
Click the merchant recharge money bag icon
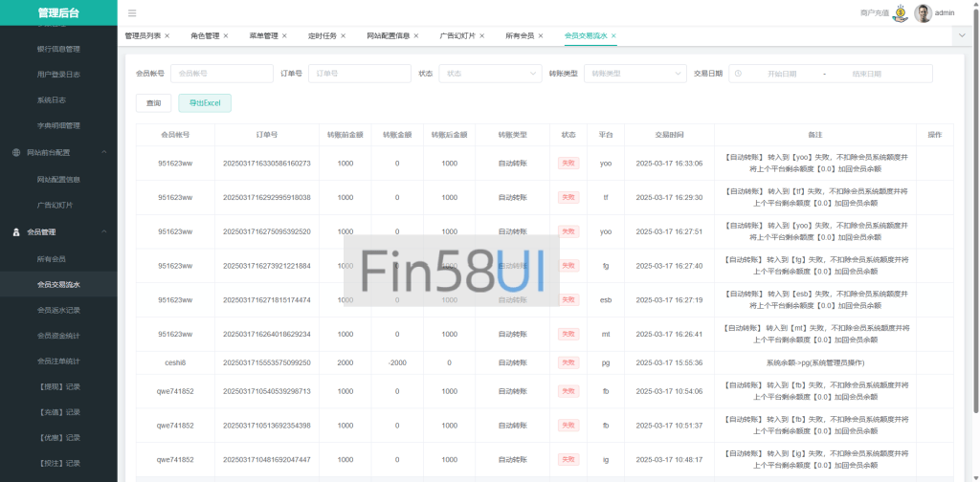[901, 12]
